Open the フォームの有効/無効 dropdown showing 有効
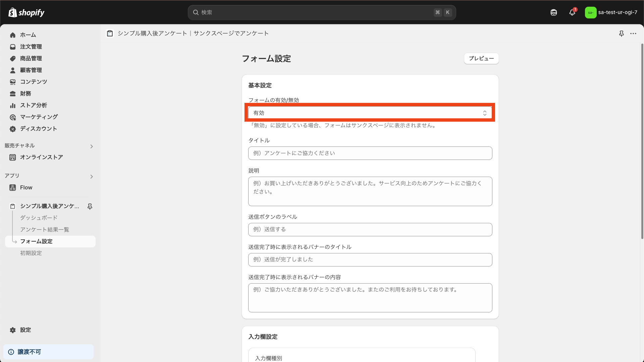 (x=370, y=113)
